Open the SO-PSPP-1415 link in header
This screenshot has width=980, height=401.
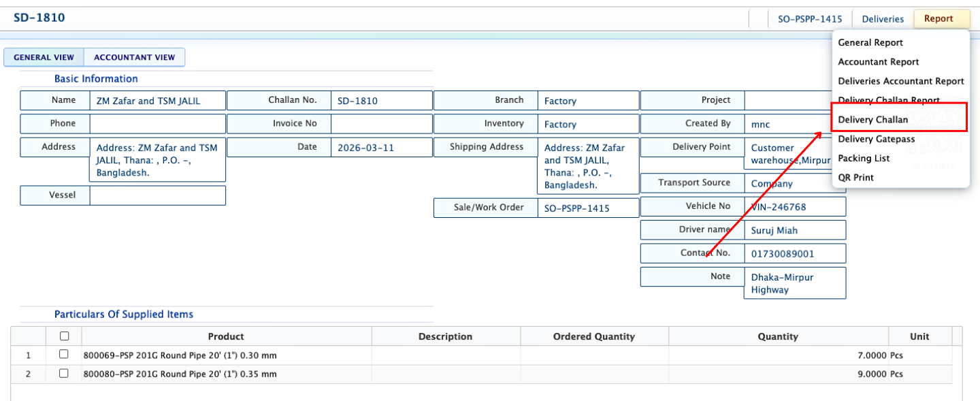click(x=810, y=19)
